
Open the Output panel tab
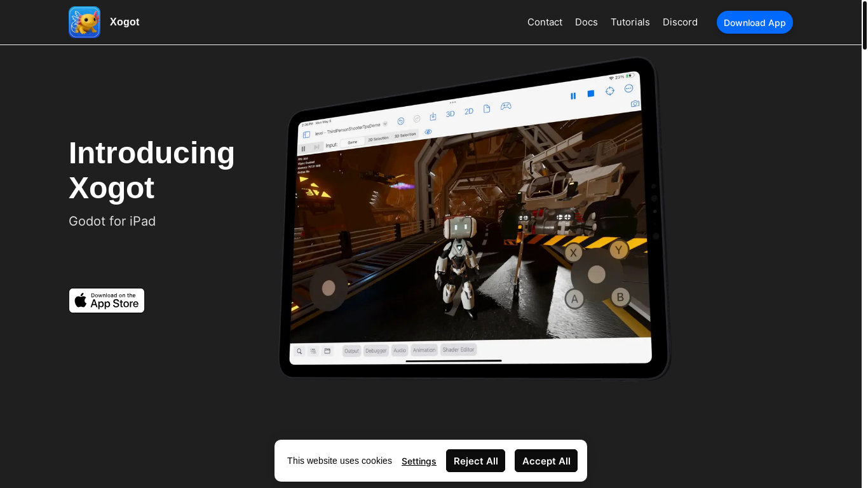pos(351,351)
